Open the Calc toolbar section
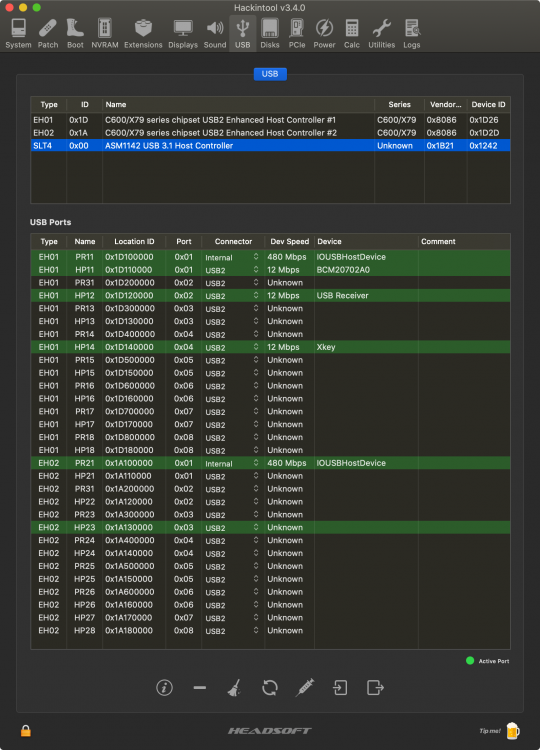540x750 pixels. pos(352,33)
